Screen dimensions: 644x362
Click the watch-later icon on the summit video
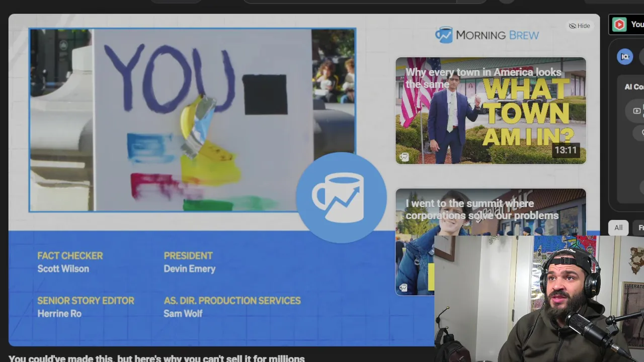coord(404,288)
